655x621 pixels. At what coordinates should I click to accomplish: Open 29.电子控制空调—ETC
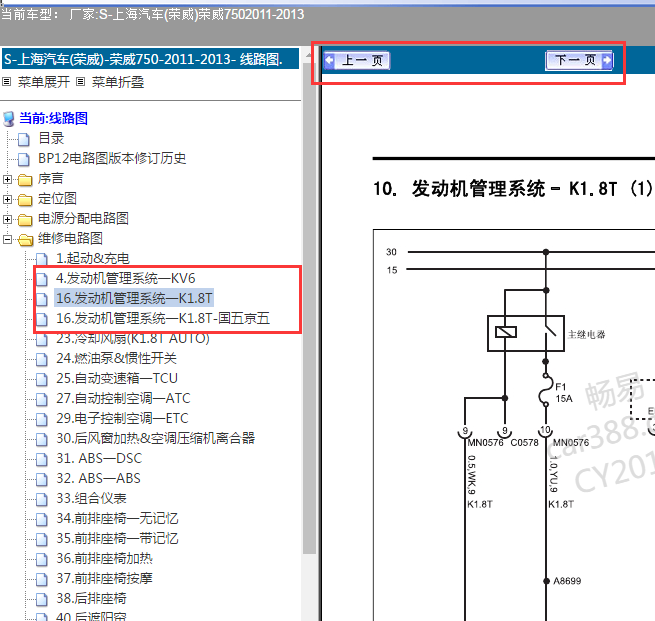point(122,418)
